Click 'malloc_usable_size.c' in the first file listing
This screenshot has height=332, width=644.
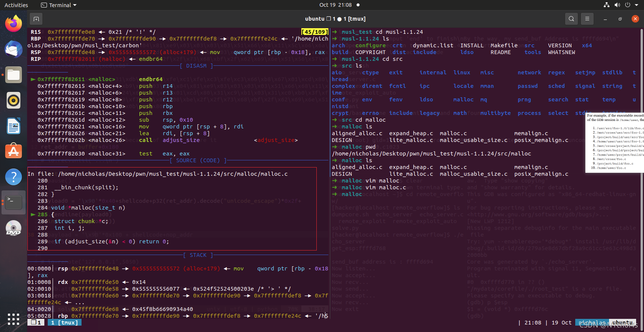tap(473, 140)
